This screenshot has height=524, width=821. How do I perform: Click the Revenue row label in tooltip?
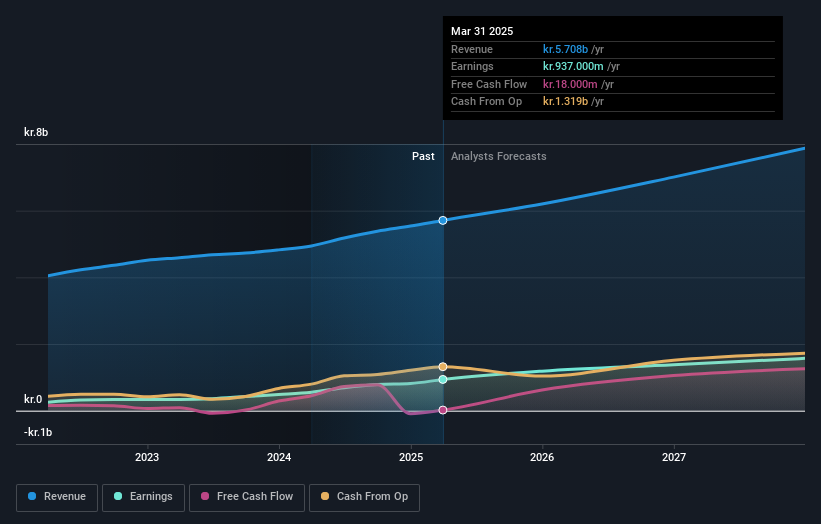pyautogui.click(x=472, y=49)
